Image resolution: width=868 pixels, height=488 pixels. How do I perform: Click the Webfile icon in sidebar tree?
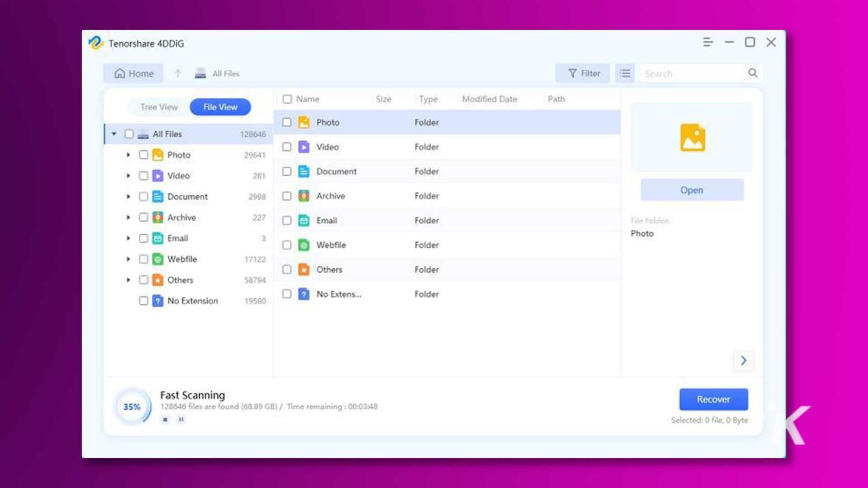tap(157, 259)
